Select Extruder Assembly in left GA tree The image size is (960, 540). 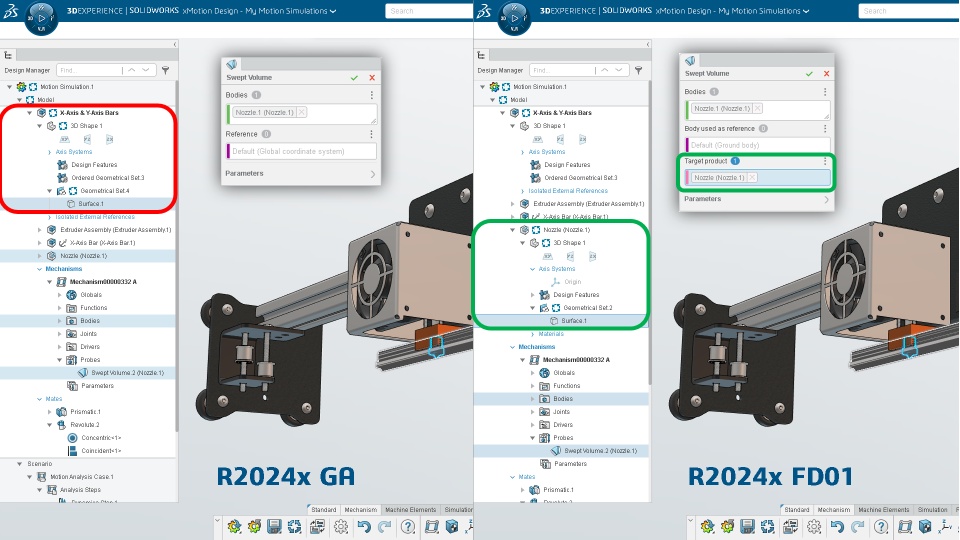point(116,230)
